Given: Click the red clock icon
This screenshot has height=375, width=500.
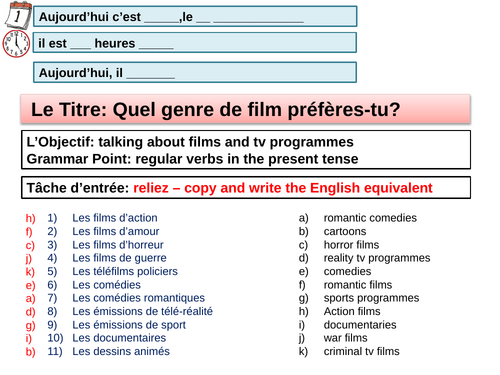Looking at the screenshot, I should point(16,43).
